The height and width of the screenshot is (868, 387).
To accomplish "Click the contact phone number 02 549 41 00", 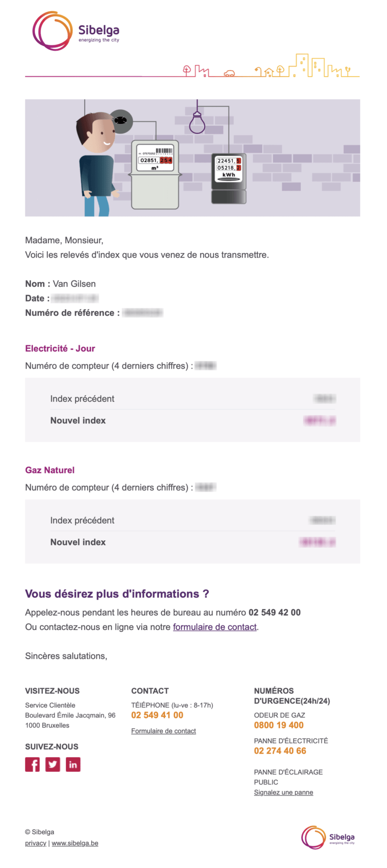I will (157, 715).
